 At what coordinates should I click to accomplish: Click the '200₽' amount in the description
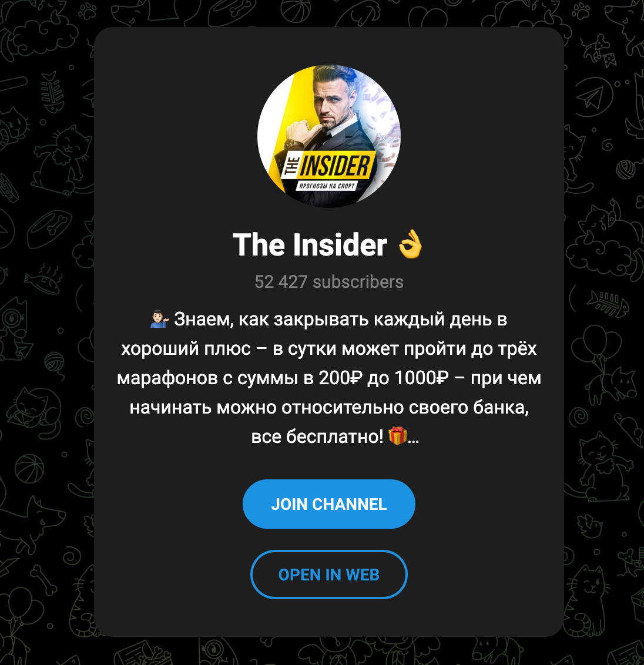[341, 378]
